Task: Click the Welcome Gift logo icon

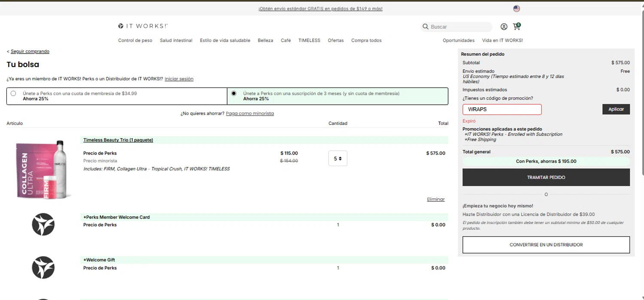Action: 43,267
